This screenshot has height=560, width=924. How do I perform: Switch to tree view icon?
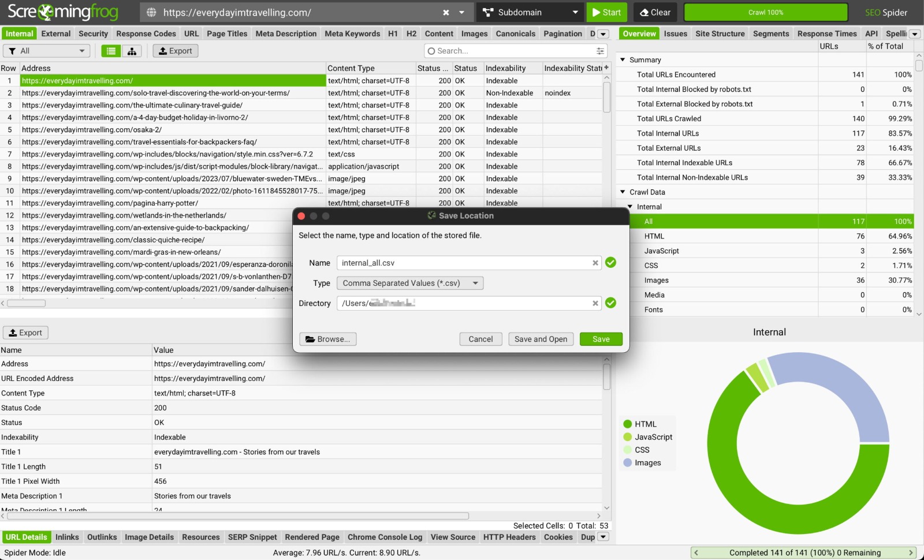(x=132, y=51)
